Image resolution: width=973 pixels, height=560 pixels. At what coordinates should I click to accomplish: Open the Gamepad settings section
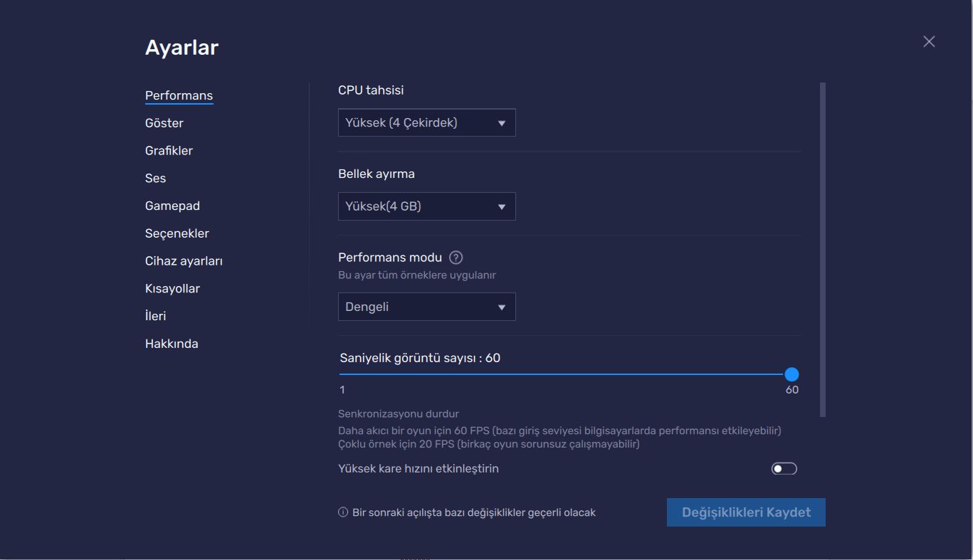(x=172, y=206)
